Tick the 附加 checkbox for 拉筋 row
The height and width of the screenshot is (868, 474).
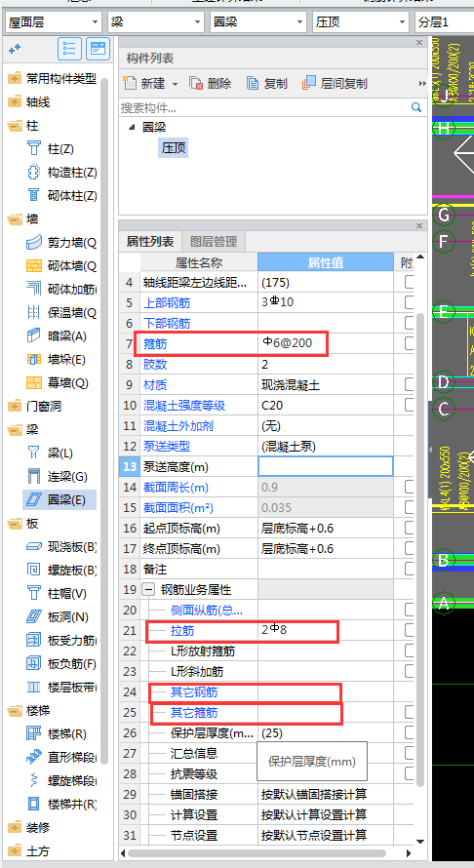[411, 630]
